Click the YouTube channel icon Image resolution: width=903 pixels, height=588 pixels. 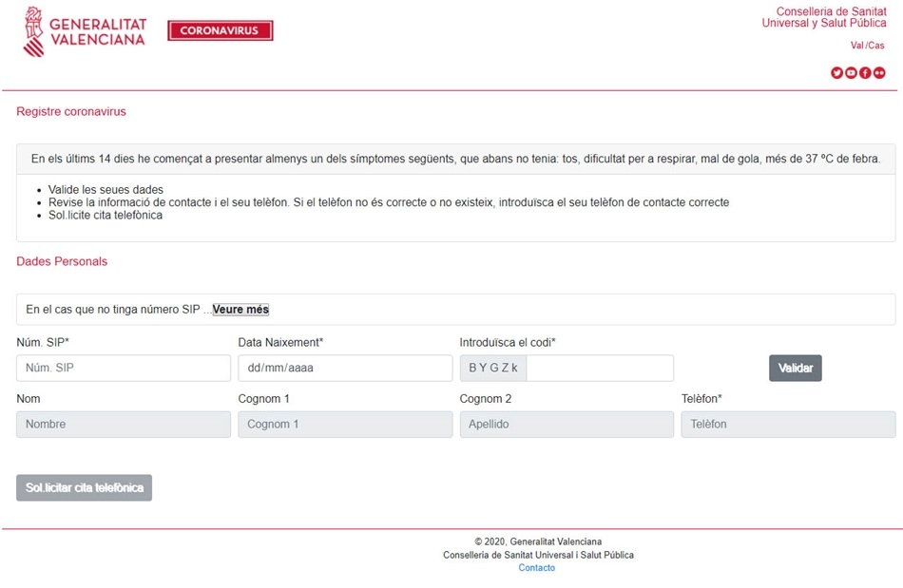click(851, 72)
